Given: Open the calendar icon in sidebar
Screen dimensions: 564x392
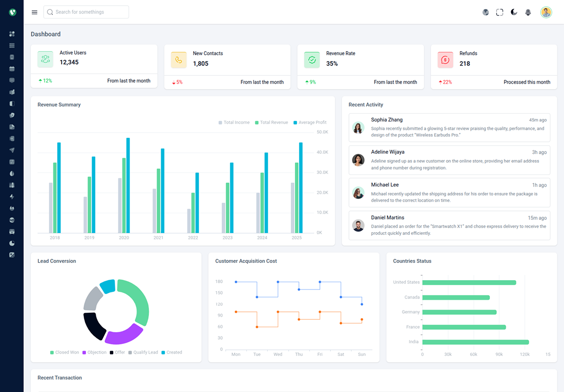Looking at the screenshot, I should (12, 69).
